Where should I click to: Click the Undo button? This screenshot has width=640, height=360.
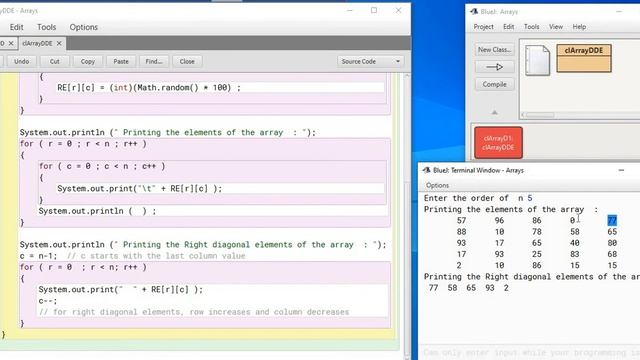point(22,61)
